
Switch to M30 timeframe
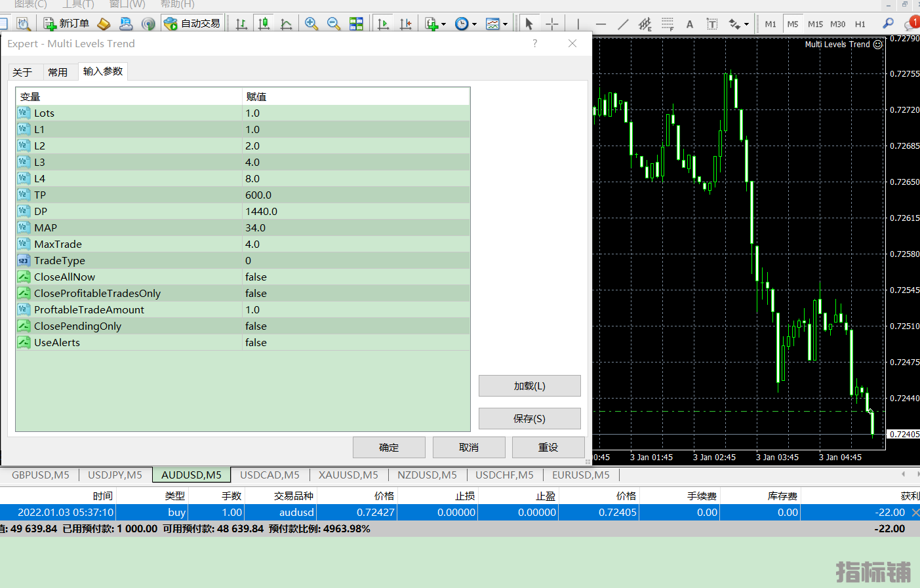(837, 24)
